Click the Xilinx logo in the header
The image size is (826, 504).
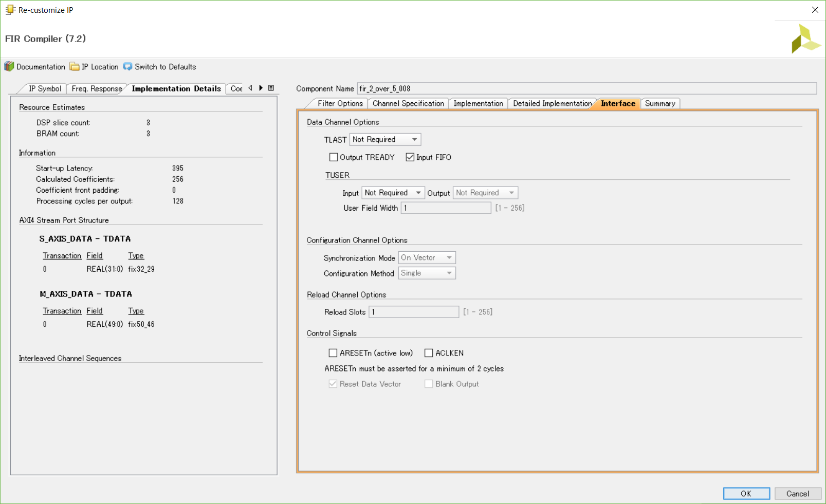point(806,39)
